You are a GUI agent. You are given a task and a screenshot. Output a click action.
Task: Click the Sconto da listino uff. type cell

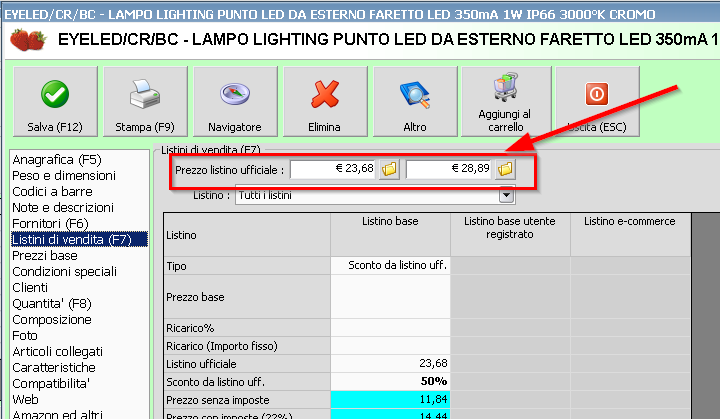[x=390, y=266]
